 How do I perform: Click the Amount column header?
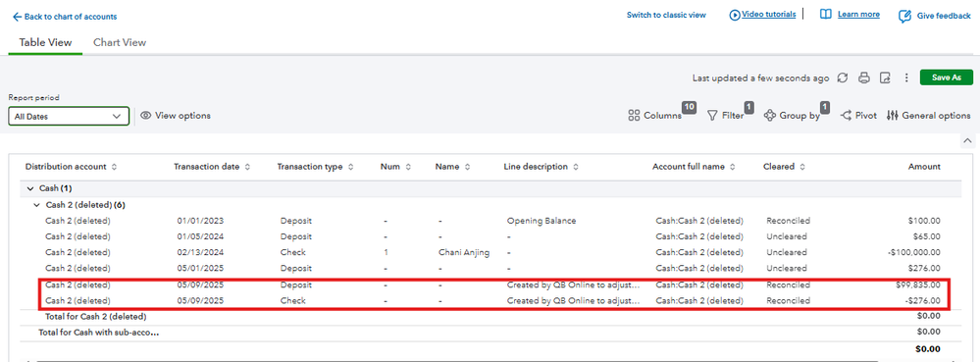click(924, 167)
